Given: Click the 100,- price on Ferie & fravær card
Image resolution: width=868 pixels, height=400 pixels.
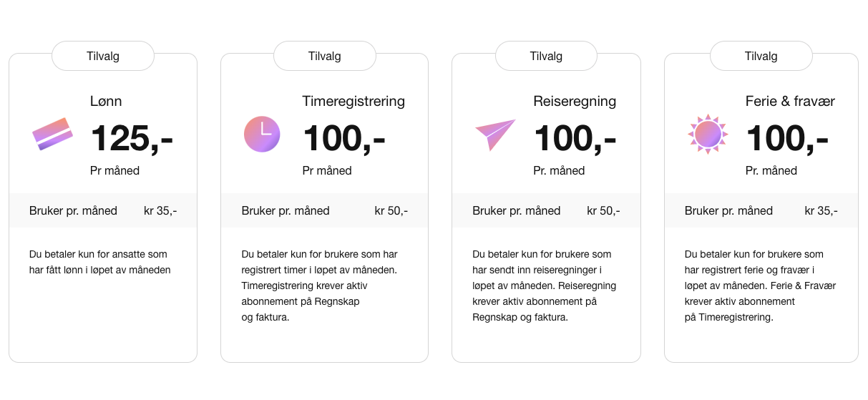Looking at the screenshot, I should click(787, 137).
